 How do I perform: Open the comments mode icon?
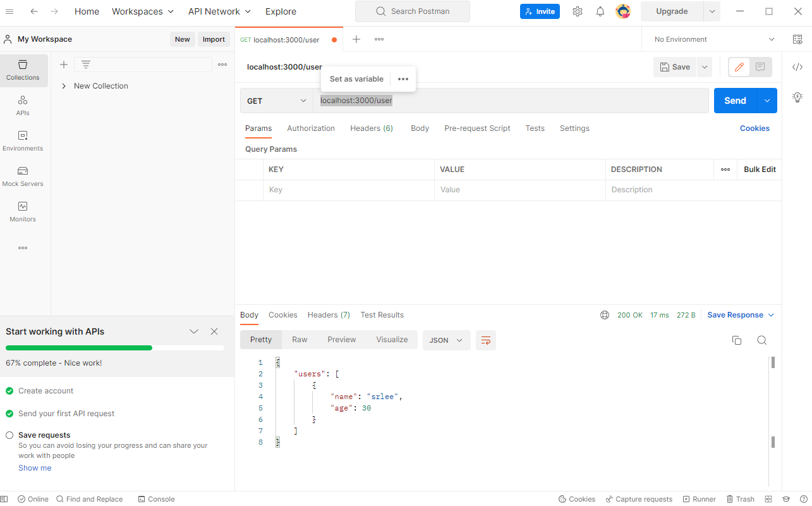pyautogui.click(x=760, y=67)
